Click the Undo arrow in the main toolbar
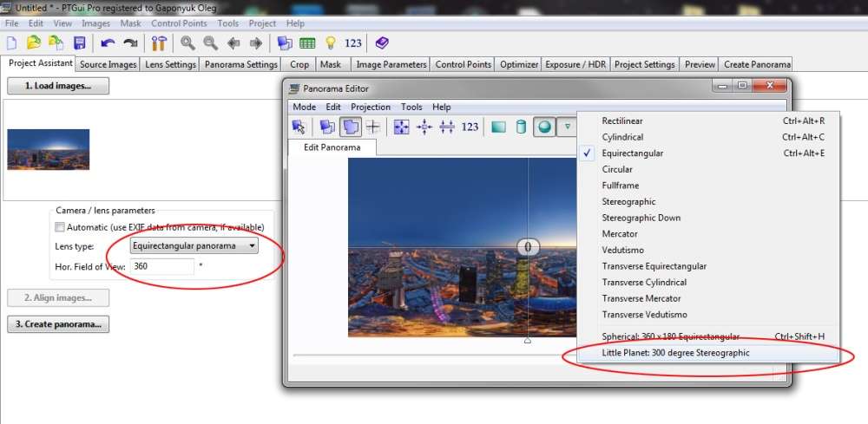Screen dimensions: 868x424 pyautogui.click(x=108, y=42)
